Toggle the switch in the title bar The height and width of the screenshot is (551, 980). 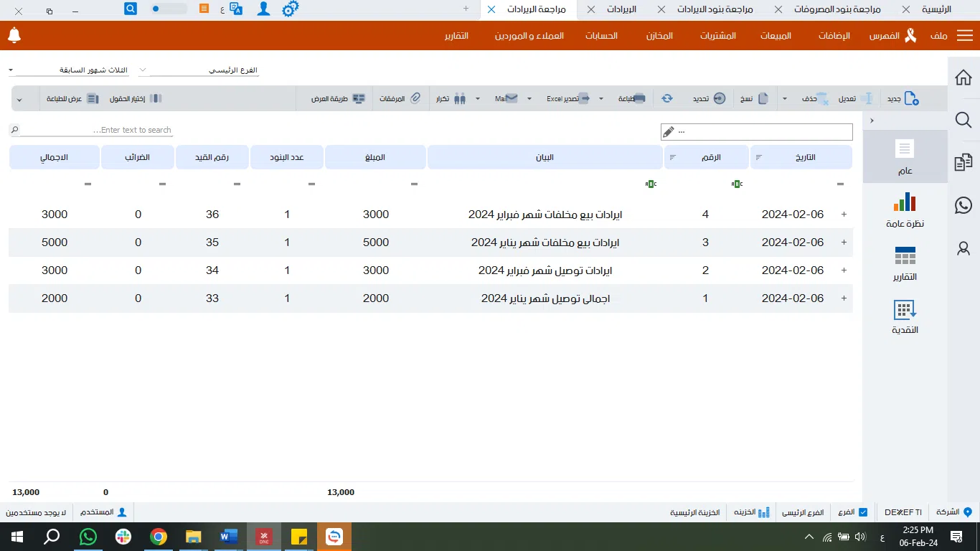coord(169,9)
